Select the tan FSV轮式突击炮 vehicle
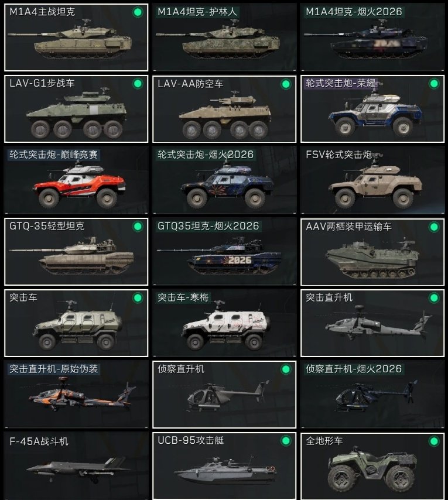The width and height of the screenshot is (448, 500). coord(372,180)
